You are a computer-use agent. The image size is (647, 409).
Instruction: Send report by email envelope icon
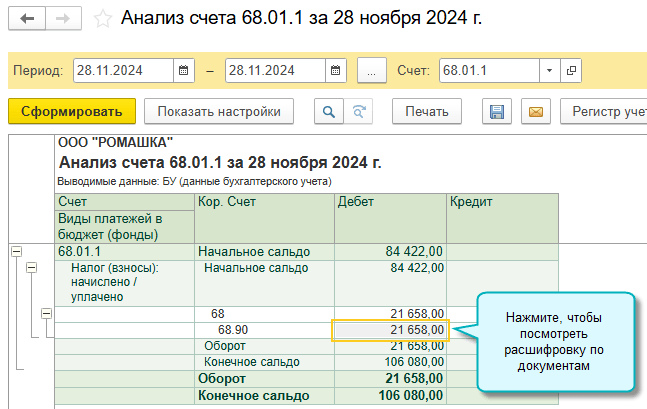[534, 111]
